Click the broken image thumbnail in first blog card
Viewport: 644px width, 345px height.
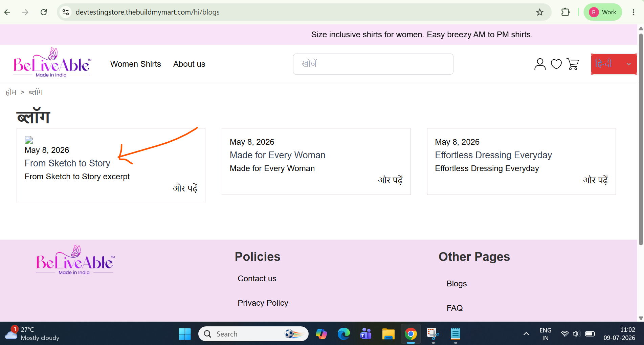click(x=29, y=140)
